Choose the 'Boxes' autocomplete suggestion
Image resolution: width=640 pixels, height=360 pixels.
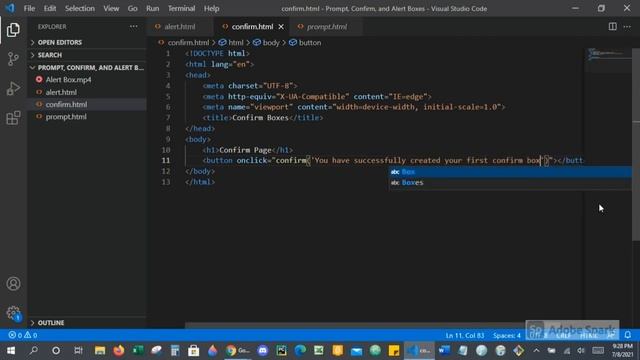(x=510, y=182)
